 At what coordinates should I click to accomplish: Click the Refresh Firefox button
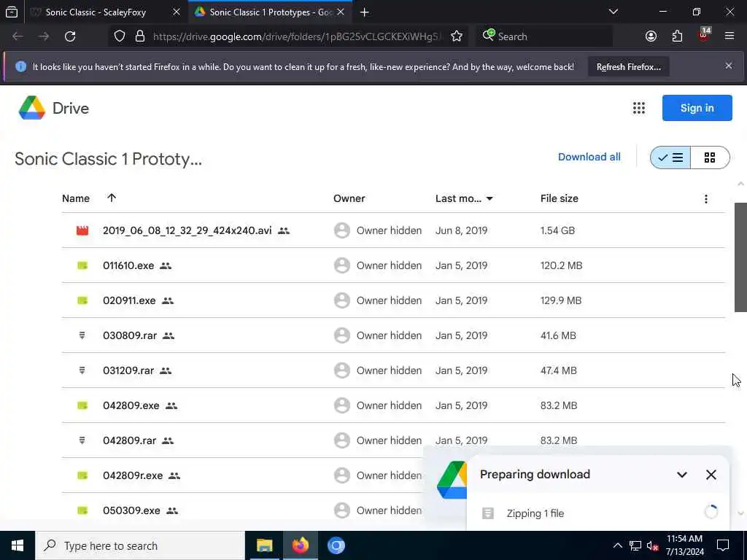pos(628,67)
